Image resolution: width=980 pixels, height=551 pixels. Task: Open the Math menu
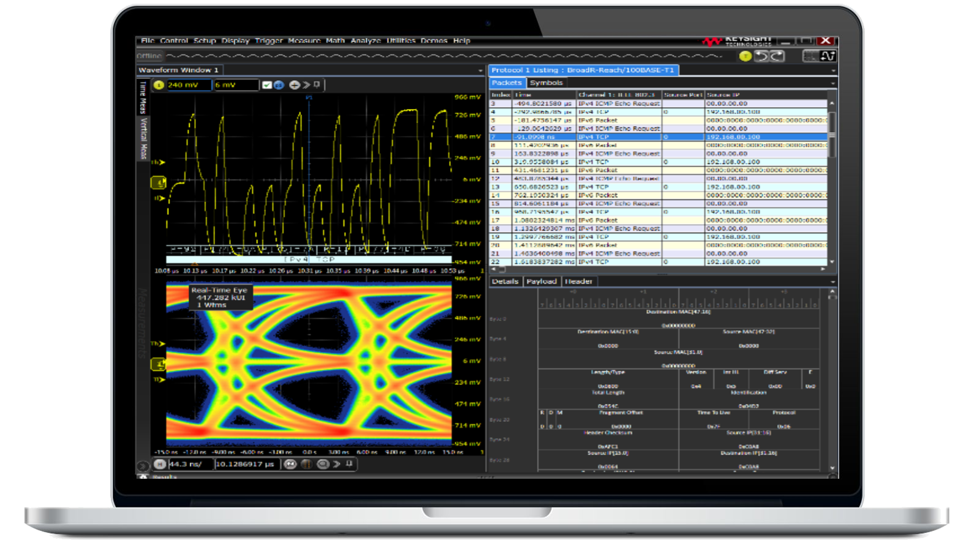[x=335, y=41]
